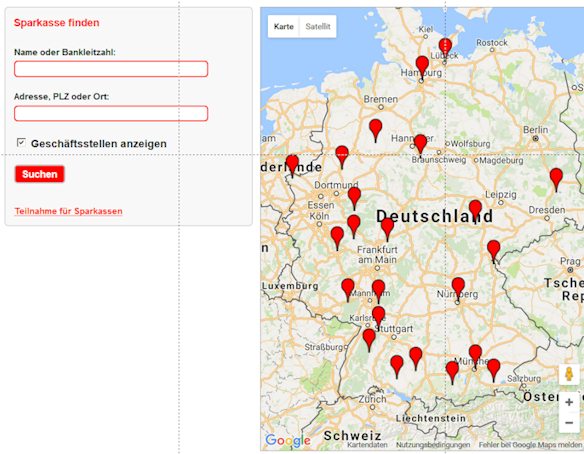
Task: Click the map pin on the Niederlande label
Action: [x=292, y=164]
